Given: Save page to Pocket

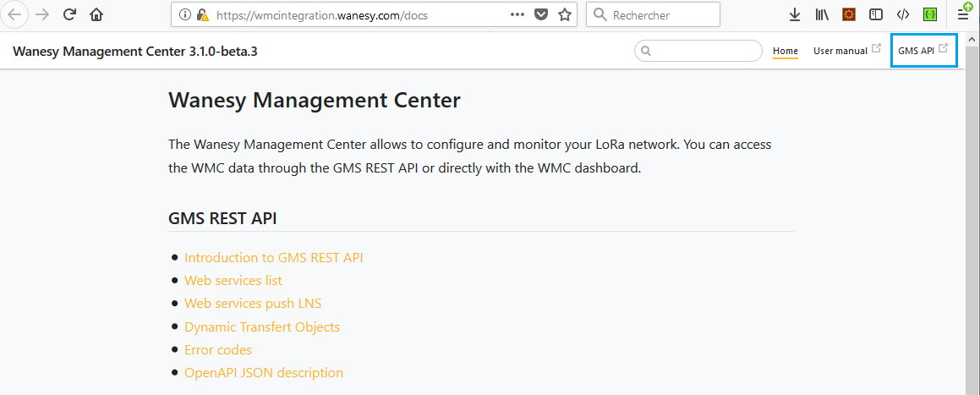Looking at the screenshot, I should pos(542,14).
